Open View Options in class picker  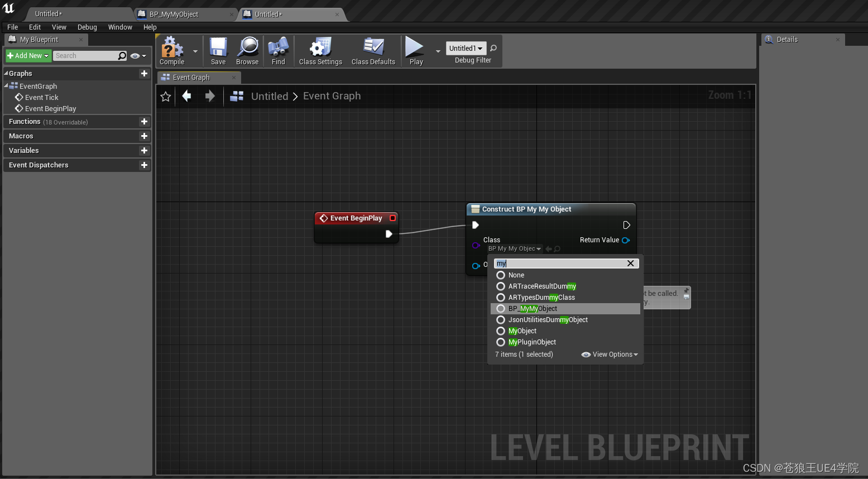(x=610, y=355)
